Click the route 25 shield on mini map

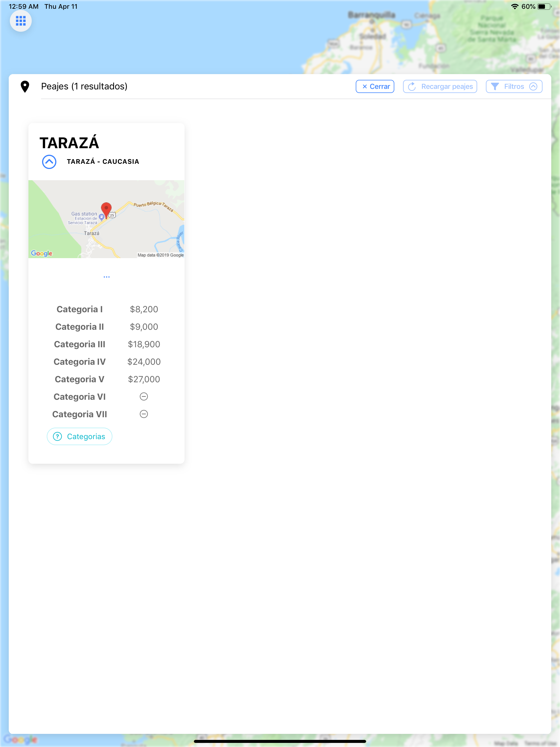[x=112, y=215]
